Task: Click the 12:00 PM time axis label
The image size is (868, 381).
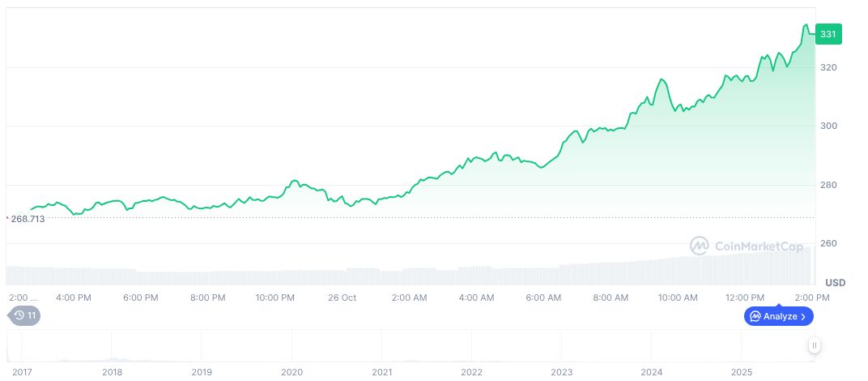Action: 745,298
